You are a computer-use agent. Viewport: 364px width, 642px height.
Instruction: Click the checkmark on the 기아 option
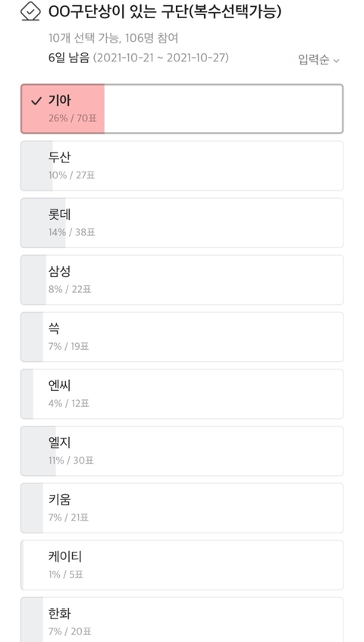[x=36, y=101]
